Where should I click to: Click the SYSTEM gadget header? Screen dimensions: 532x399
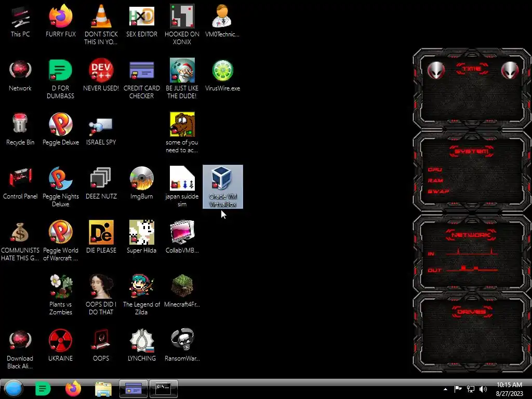click(x=472, y=151)
